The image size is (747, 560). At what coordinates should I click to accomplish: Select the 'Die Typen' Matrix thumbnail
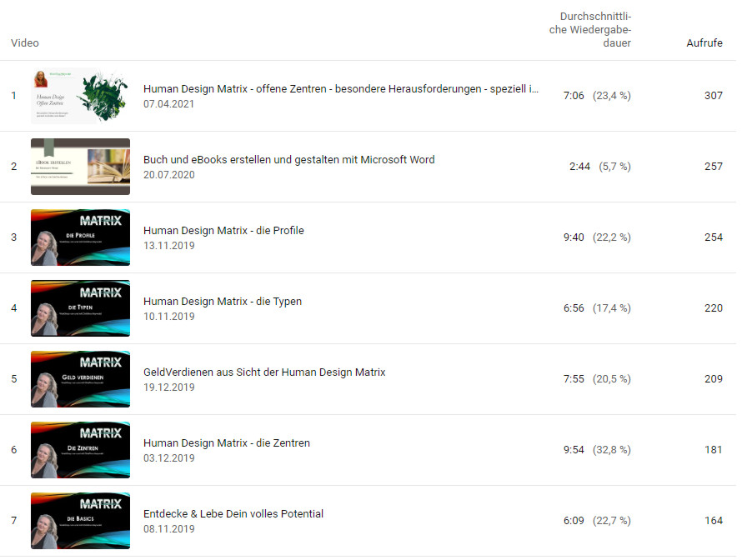(x=80, y=308)
